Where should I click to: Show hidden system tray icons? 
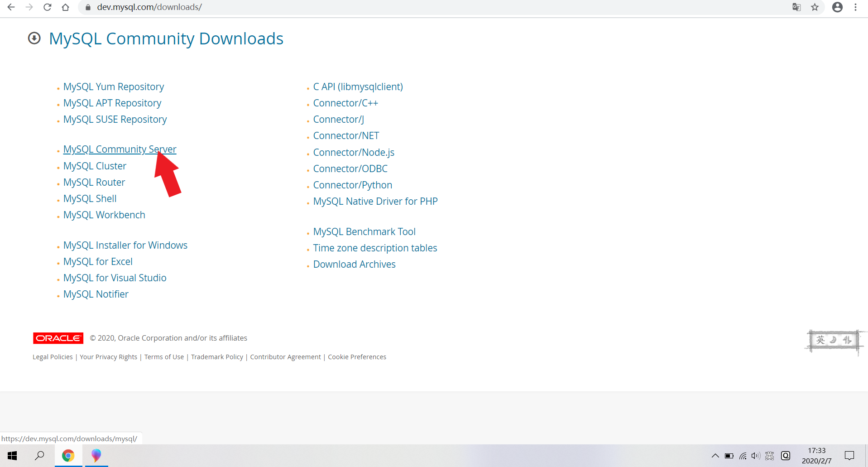(x=715, y=456)
